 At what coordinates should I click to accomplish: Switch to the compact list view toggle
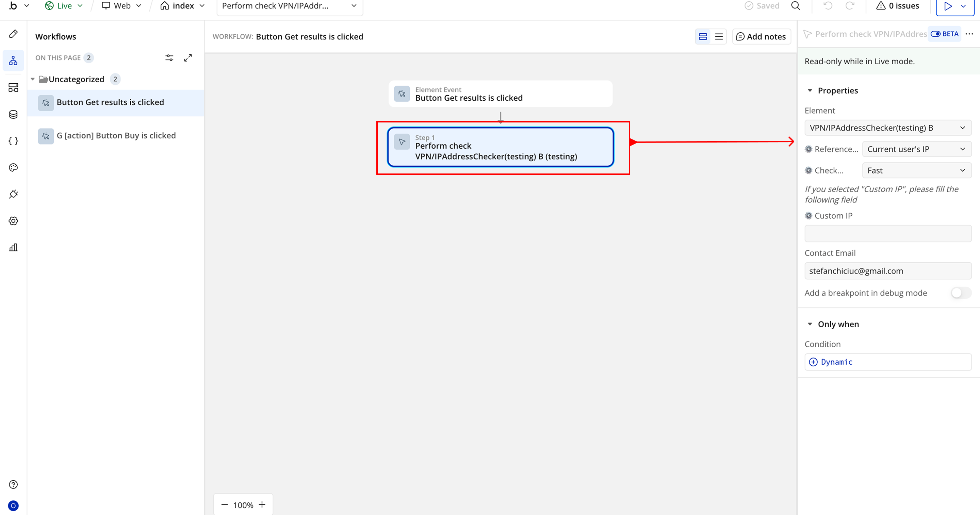pyautogui.click(x=719, y=36)
